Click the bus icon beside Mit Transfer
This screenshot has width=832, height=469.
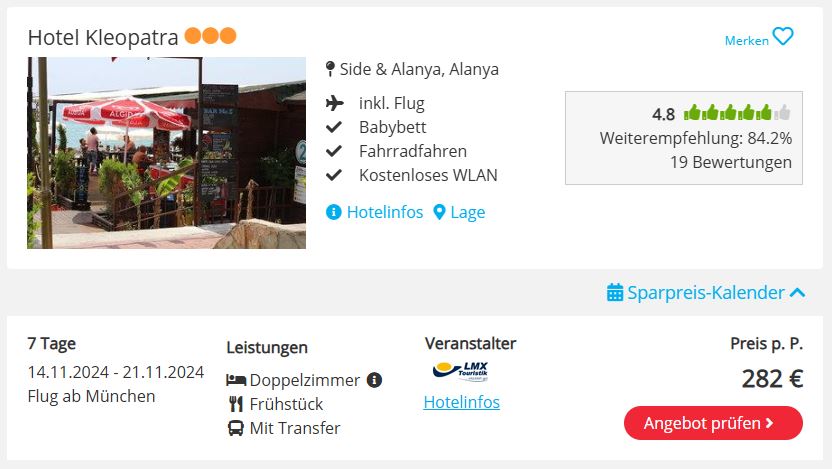click(x=236, y=428)
